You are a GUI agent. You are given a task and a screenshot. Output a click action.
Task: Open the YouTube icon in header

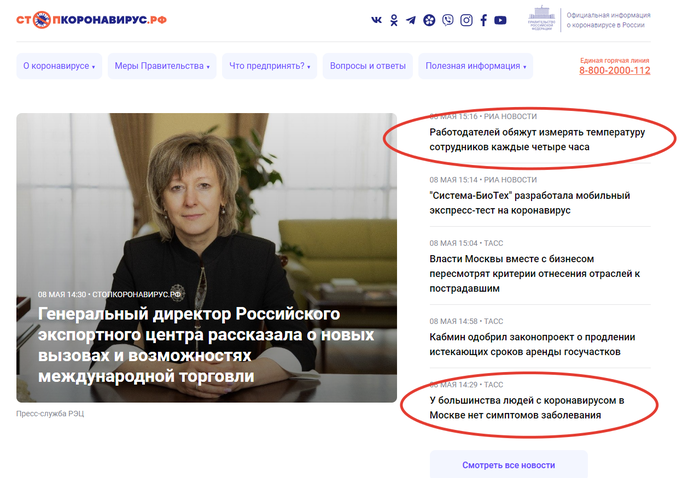coord(500,20)
